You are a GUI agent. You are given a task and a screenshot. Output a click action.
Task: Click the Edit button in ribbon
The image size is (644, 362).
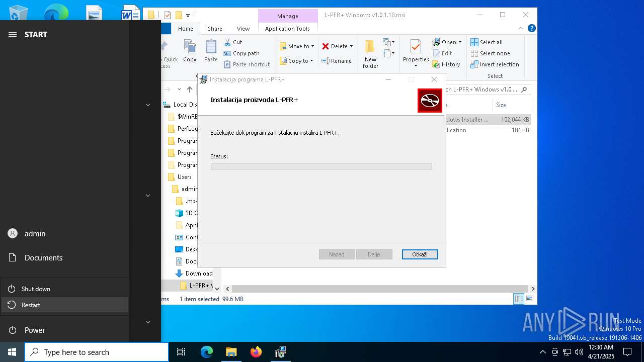(442, 53)
